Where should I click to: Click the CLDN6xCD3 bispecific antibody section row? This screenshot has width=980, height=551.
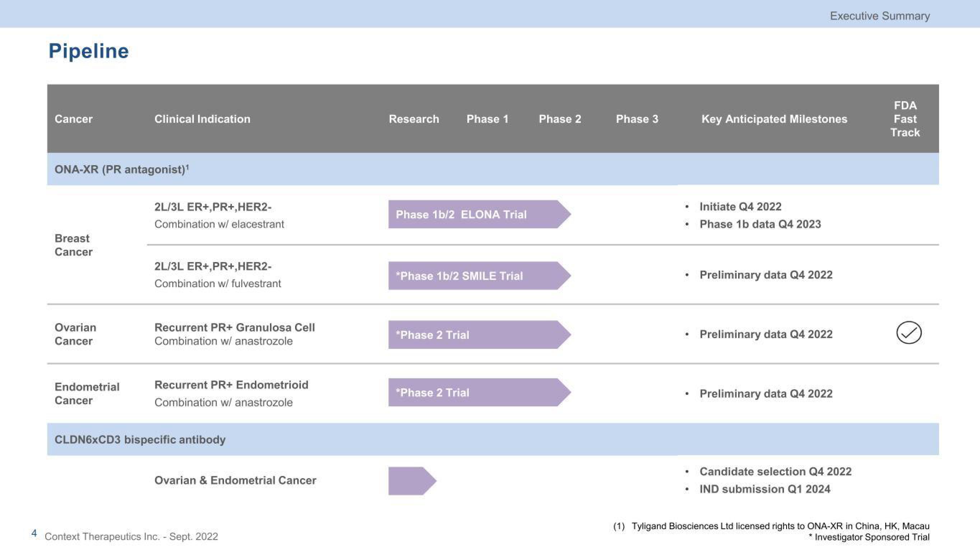[493, 439]
